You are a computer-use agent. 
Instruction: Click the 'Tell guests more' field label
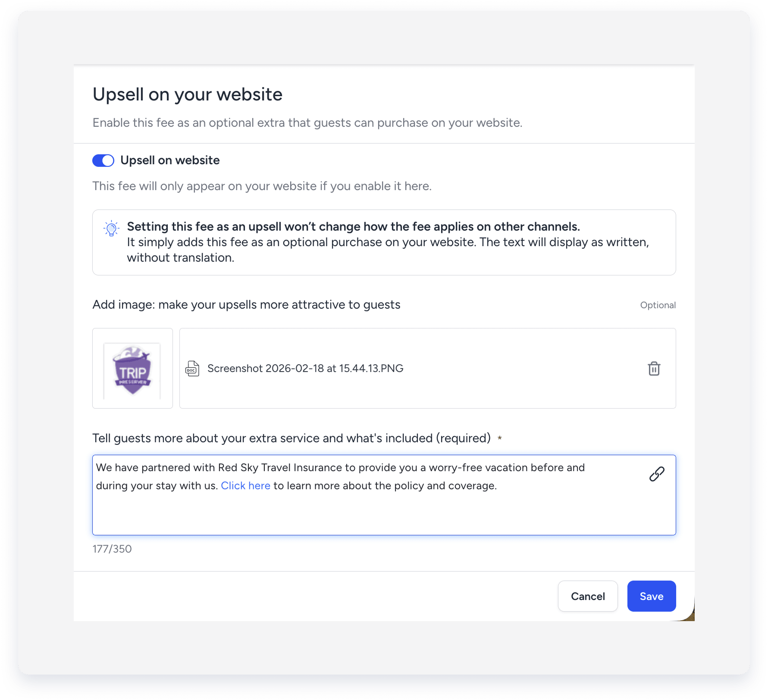point(292,438)
